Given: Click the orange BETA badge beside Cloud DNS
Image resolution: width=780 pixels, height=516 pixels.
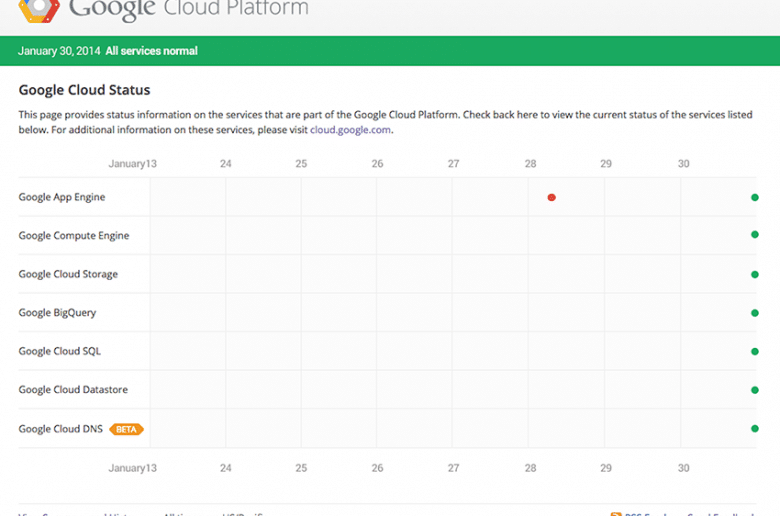Looking at the screenshot, I should 126,429.
